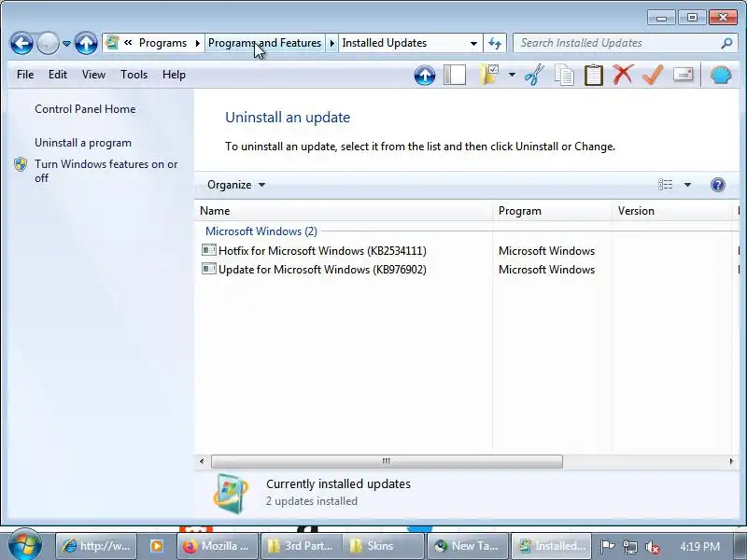Click the red X Delete icon
747x560 pixels.
pyautogui.click(x=623, y=75)
